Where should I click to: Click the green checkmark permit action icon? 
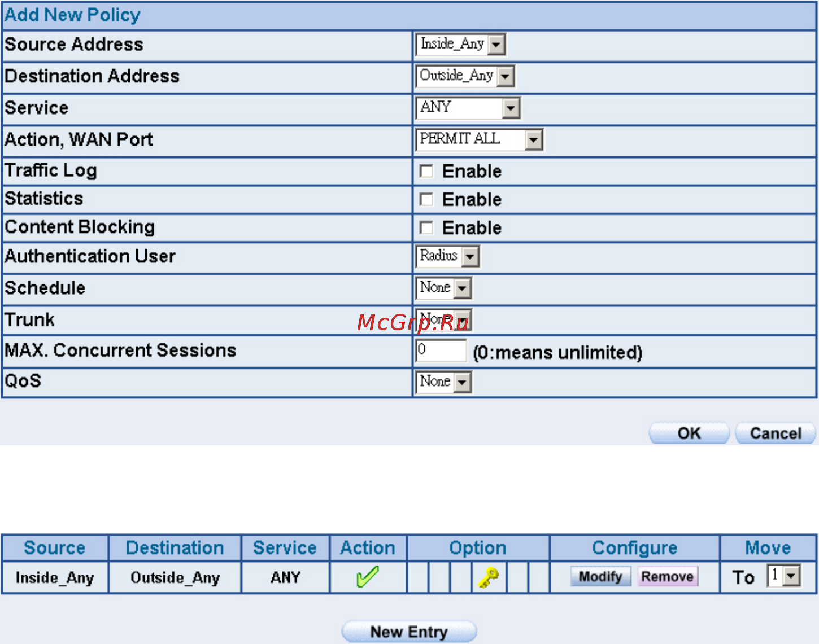coord(368,577)
